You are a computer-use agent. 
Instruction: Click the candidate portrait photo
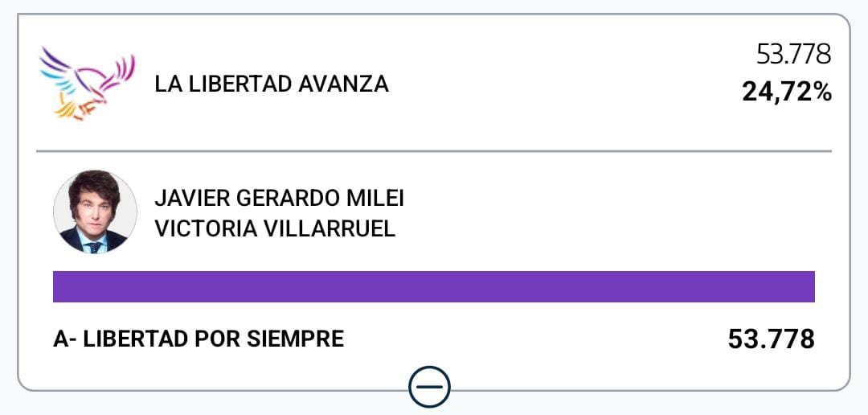(x=95, y=212)
